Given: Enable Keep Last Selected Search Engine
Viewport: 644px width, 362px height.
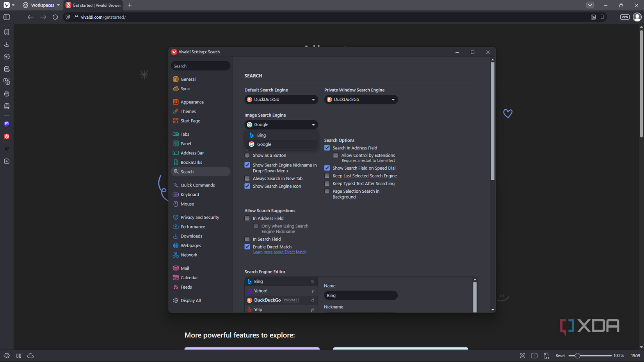Looking at the screenshot, I should 327,176.
